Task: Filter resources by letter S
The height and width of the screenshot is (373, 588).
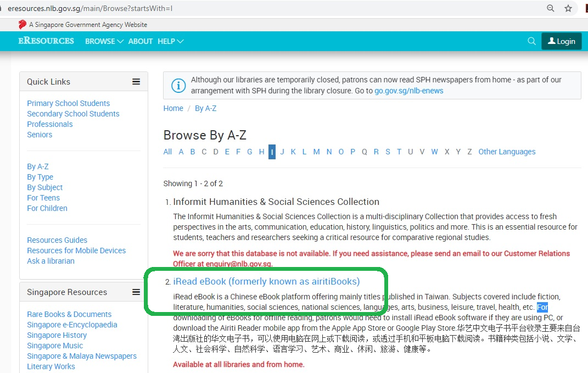Action: coord(388,152)
